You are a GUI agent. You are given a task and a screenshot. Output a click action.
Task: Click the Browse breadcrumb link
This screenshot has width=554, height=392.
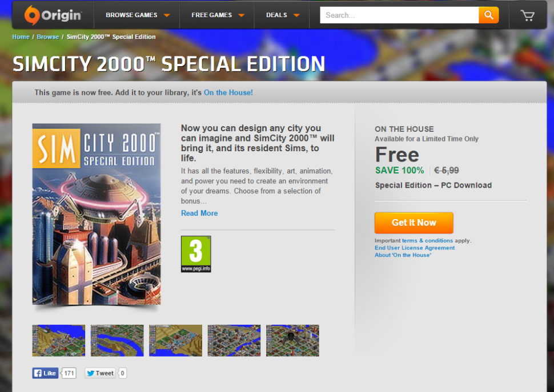coord(48,37)
